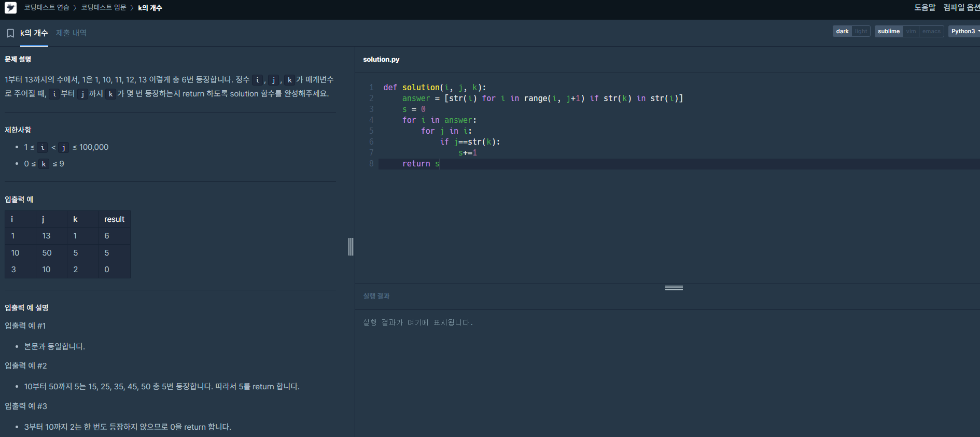
Task: Select sublime keymap mode
Action: tap(888, 31)
